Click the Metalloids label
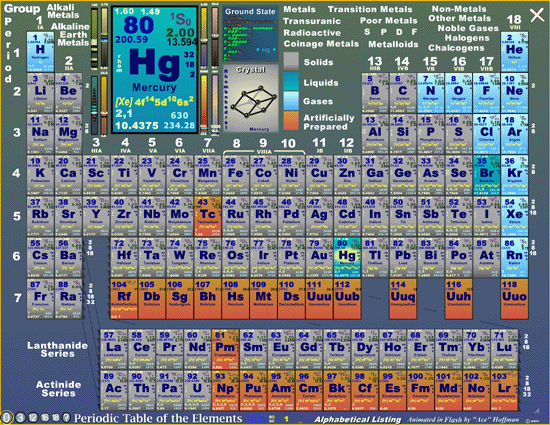550x425 pixels. point(393,44)
